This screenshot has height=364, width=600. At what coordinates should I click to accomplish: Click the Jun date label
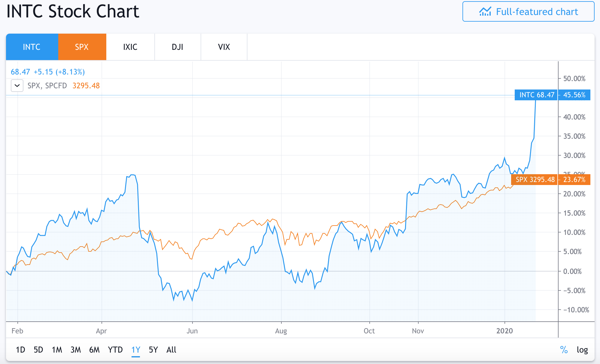pyautogui.click(x=192, y=331)
